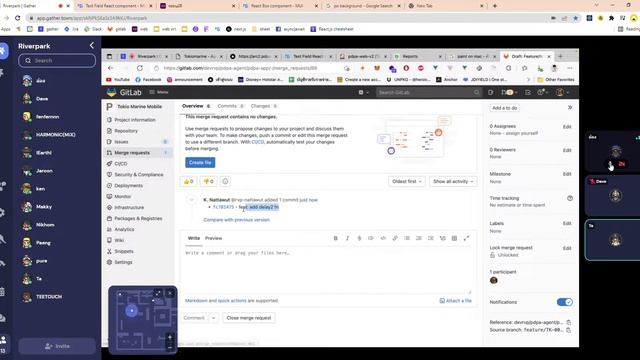
Task: Click the Time tracking help icon
Action: pyautogui.click(x=570, y=198)
